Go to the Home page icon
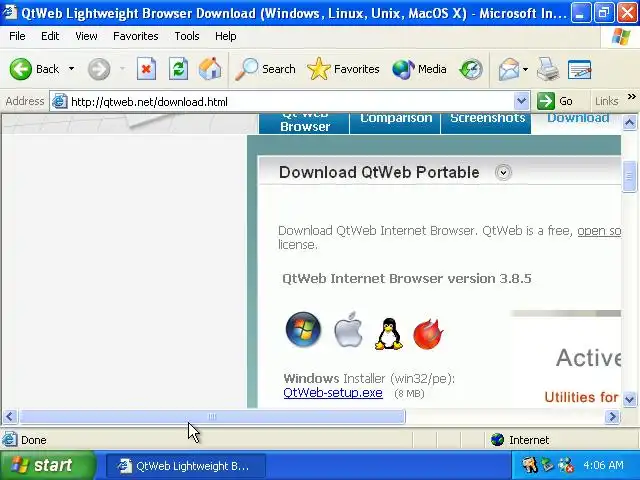The image size is (640, 480). tap(210, 69)
